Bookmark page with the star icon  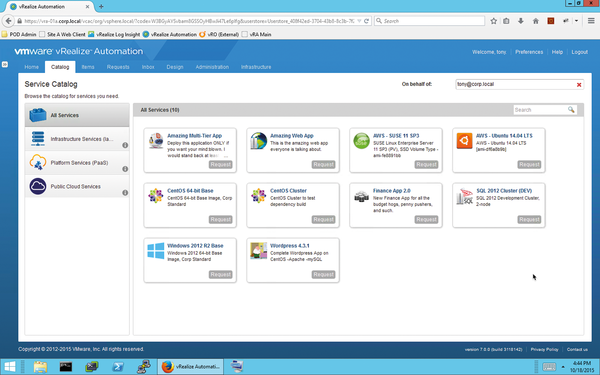pos(494,21)
